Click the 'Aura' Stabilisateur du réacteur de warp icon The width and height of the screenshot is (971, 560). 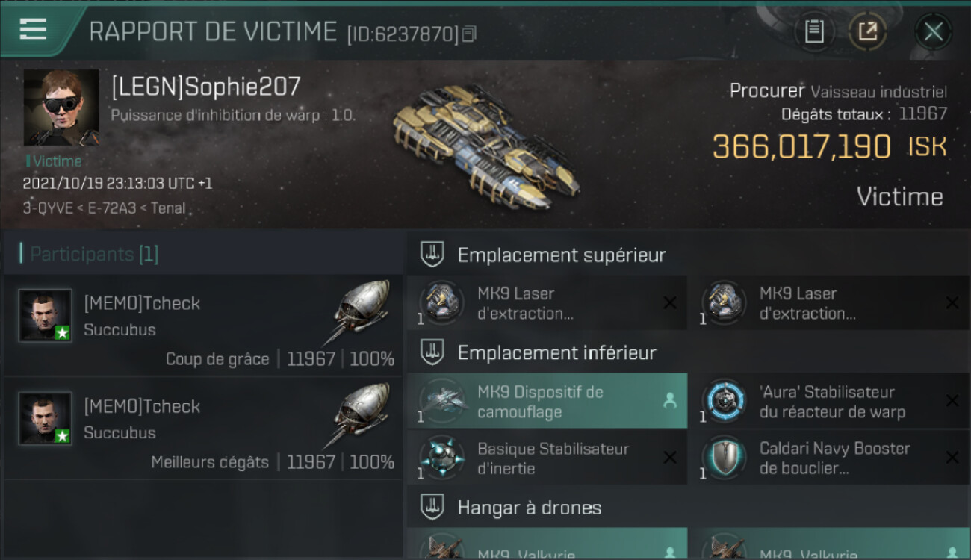(x=723, y=402)
